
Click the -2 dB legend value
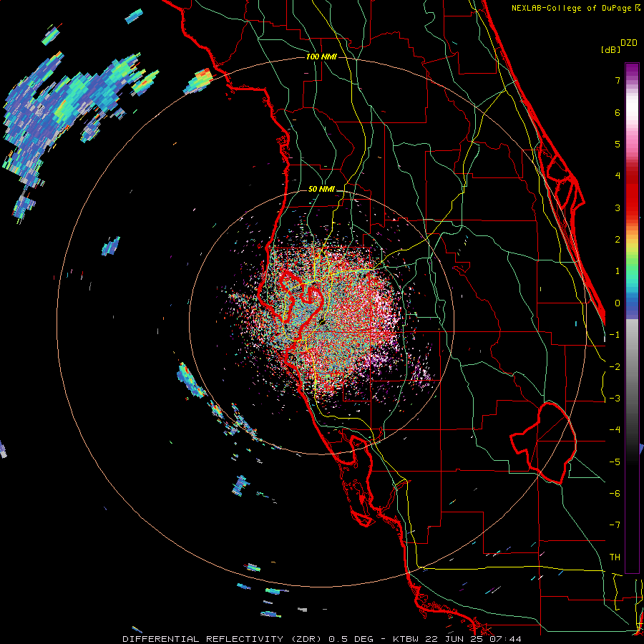pos(615,367)
